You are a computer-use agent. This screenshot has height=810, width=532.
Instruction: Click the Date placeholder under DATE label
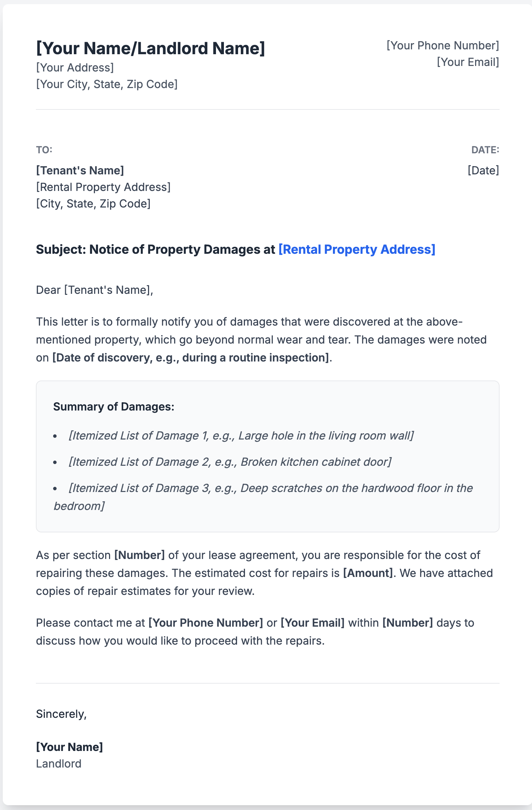483,171
